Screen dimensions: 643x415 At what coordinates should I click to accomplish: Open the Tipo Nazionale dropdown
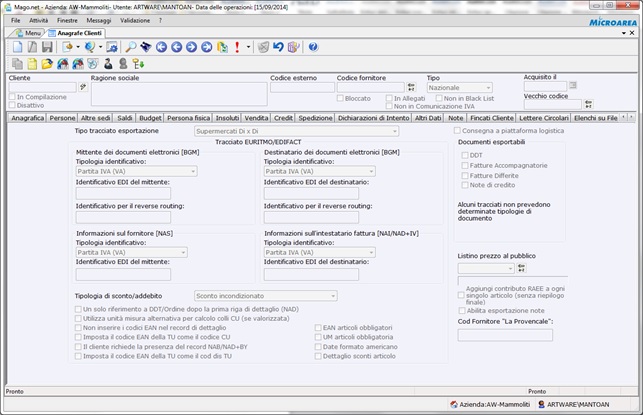pyautogui.click(x=488, y=88)
